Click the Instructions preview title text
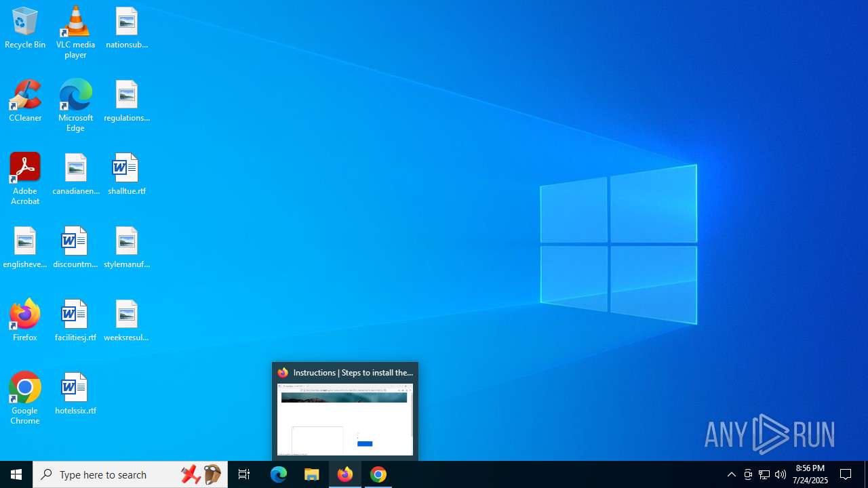This screenshot has width=868, height=488. (x=353, y=373)
